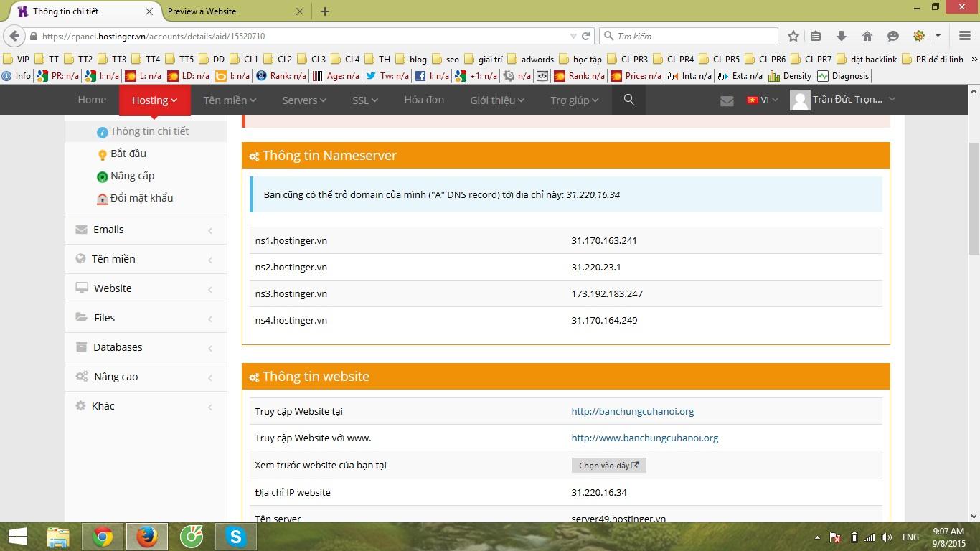Image resolution: width=980 pixels, height=551 pixels.
Task: Show bookmarks list icon
Action: [816, 36]
